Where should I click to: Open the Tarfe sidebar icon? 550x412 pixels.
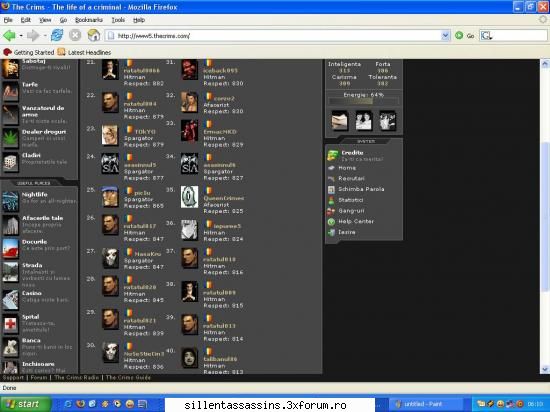coord(10,91)
